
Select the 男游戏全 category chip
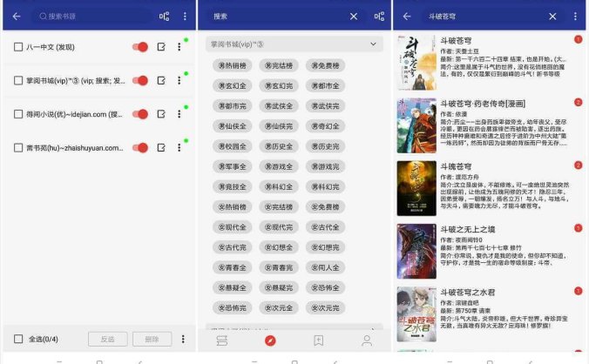point(279,166)
